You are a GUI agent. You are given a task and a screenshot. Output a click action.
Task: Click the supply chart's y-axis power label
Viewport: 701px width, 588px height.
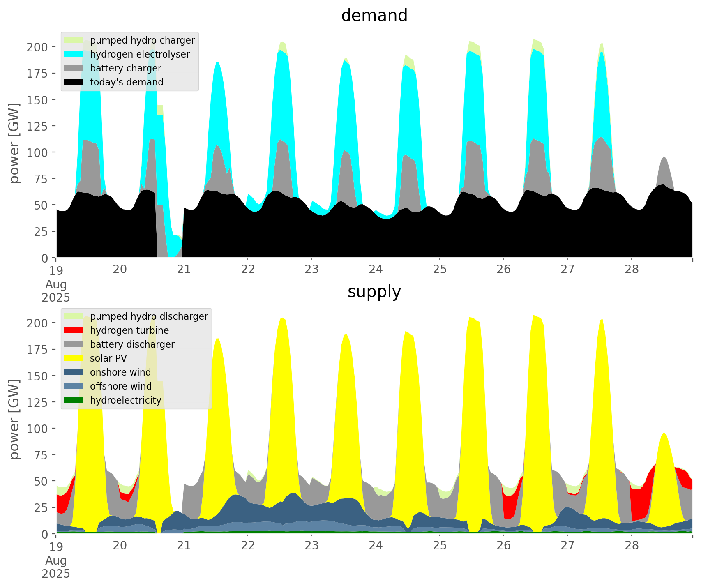pyautogui.click(x=14, y=419)
